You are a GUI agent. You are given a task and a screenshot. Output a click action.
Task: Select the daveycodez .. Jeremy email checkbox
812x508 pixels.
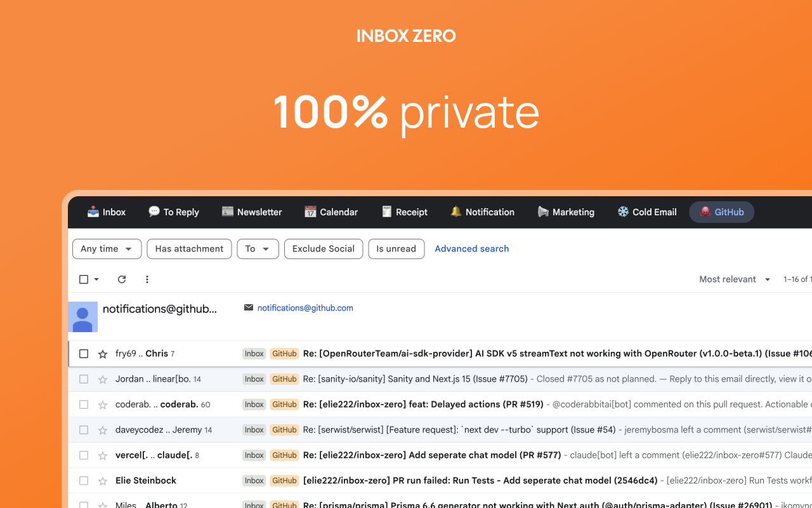[84, 430]
